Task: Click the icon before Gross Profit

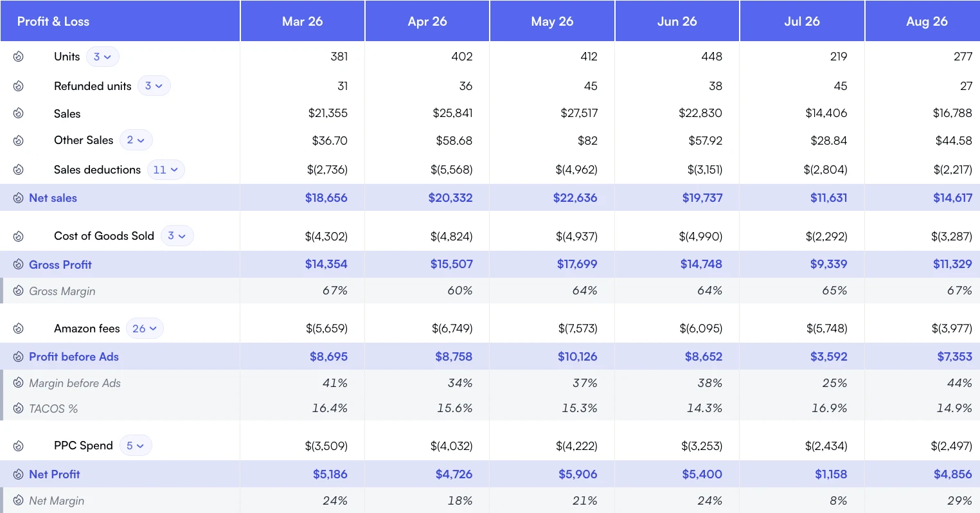Action: (19, 264)
